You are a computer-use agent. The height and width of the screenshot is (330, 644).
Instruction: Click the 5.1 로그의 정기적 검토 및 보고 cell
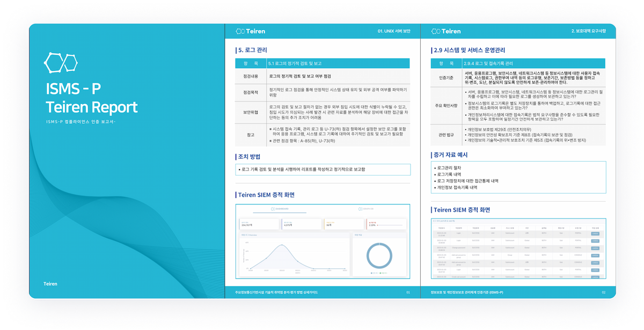295,63
